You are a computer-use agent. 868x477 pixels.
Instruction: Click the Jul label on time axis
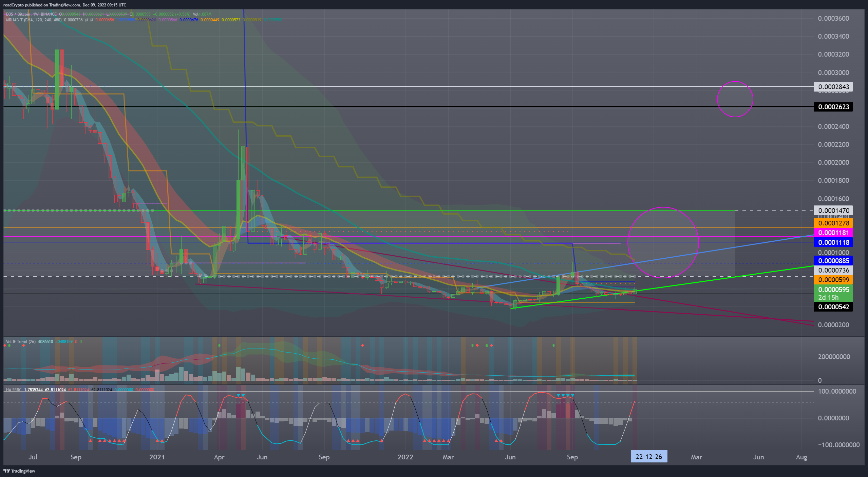point(33,457)
